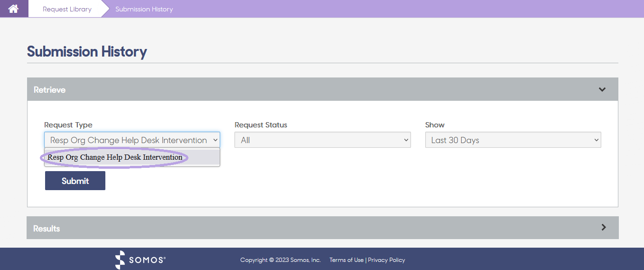Click the Submission History breadcrumb
Screen dimensions: 644x270
(x=144, y=9)
